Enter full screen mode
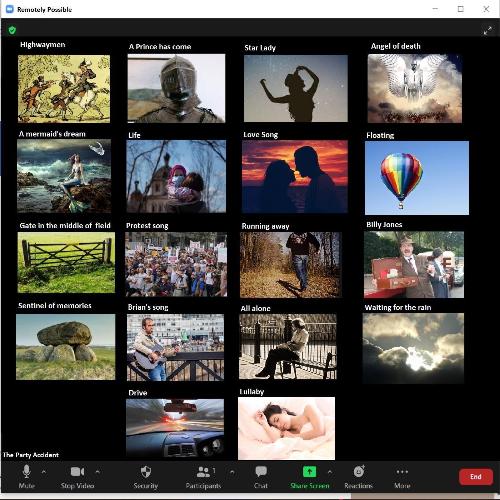 (x=488, y=31)
